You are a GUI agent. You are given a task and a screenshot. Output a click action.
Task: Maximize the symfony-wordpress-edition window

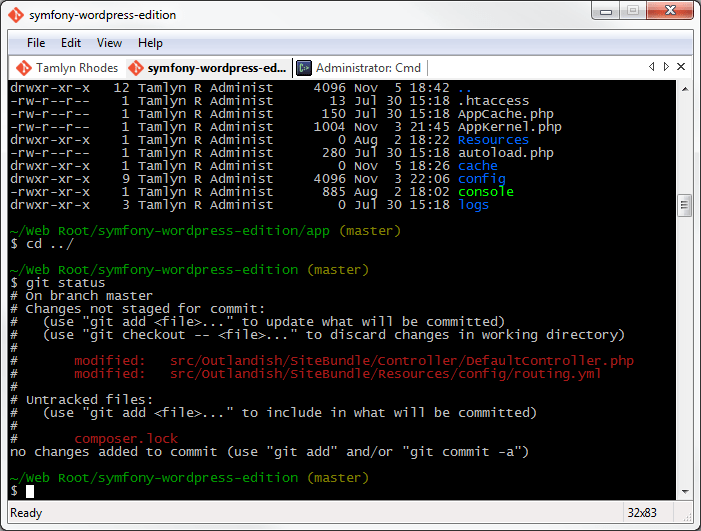coord(633,11)
